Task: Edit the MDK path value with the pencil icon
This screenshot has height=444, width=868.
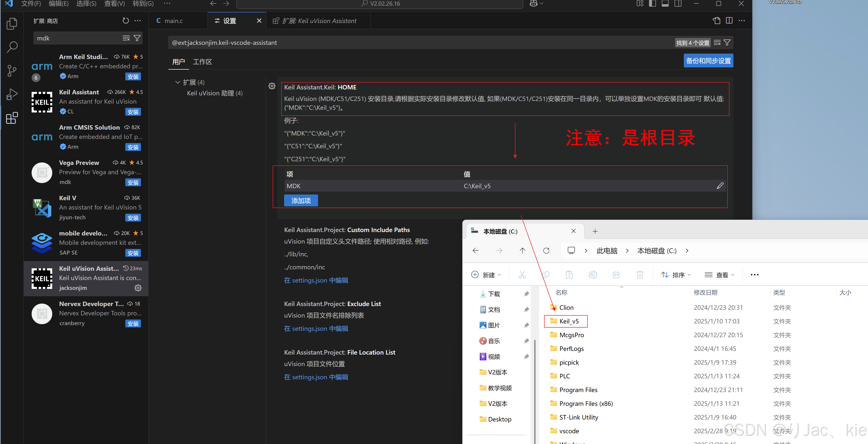Action: pos(720,185)
